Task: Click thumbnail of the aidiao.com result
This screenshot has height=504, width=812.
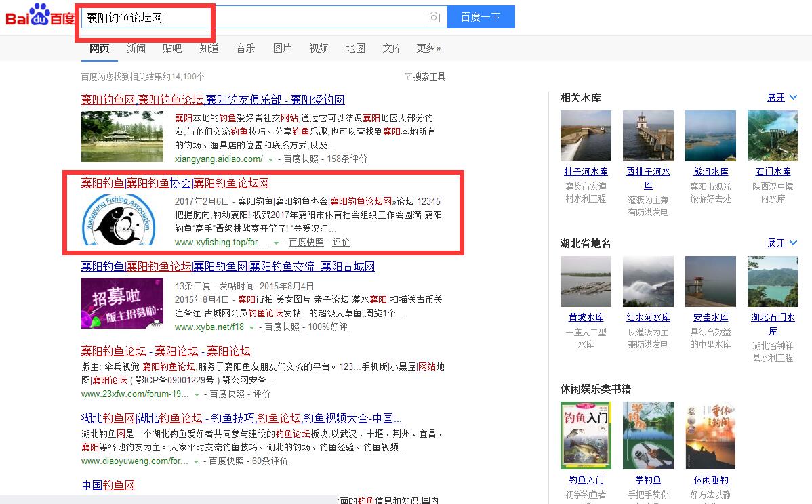Action: pyautogui.click(x=122, y=136)
